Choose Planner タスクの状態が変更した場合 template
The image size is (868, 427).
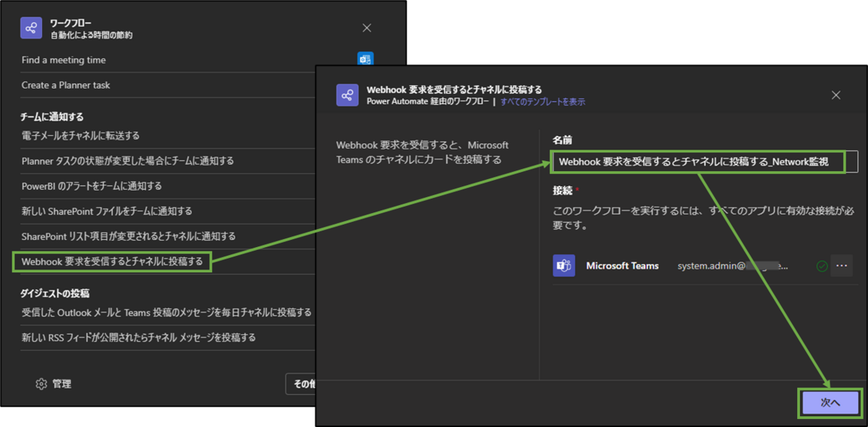click(x=128, y=160)
